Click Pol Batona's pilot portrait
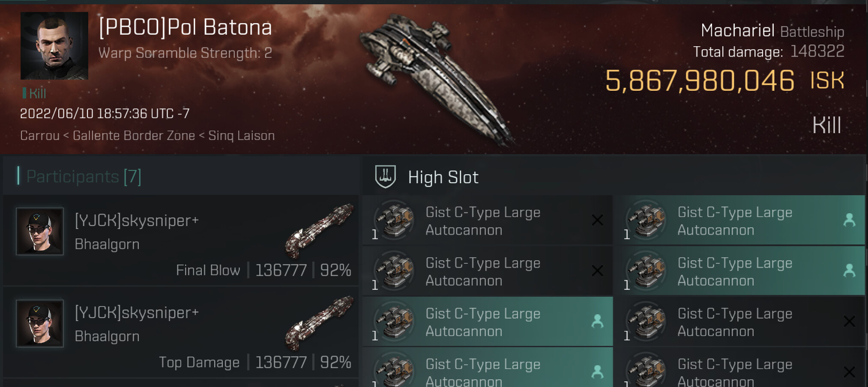The height and width of the screenshot is (387, 868). click(54, 46)
